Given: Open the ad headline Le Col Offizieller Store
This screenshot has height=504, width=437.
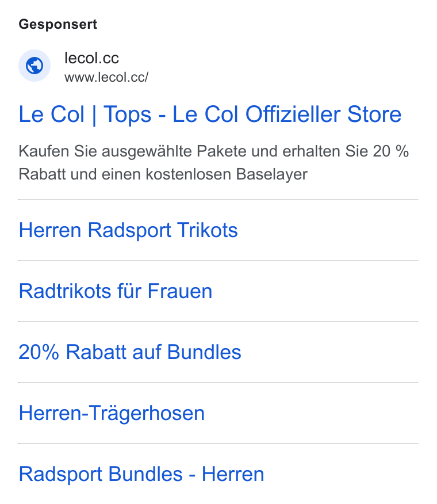Looking at the screenshot, I should coord(210,114).
